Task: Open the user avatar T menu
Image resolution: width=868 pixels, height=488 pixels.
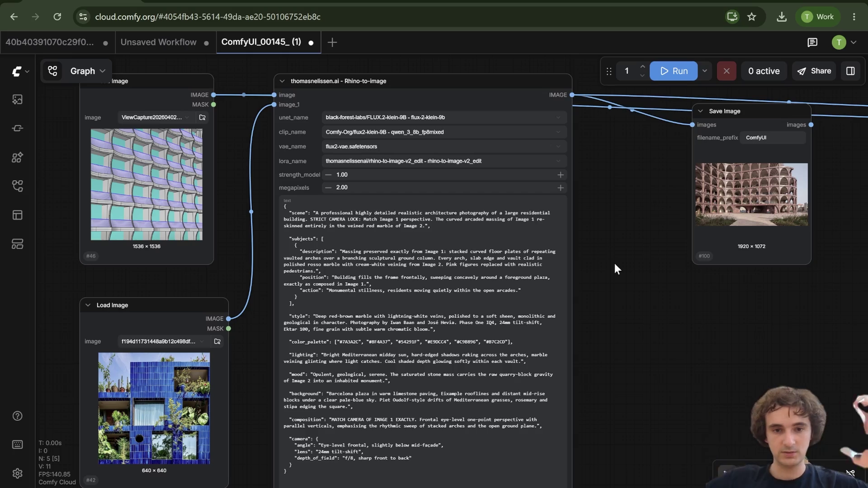Action: tap(844, 42)
